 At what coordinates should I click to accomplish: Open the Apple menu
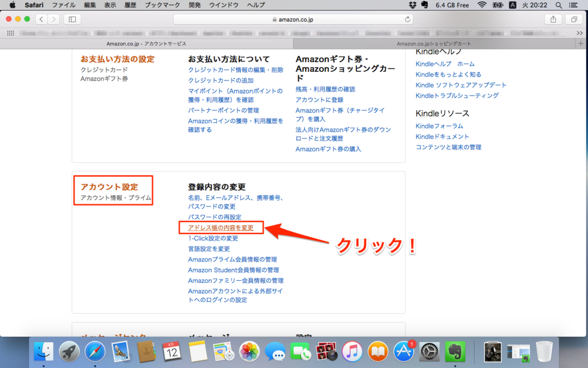(x=13, y=5)
